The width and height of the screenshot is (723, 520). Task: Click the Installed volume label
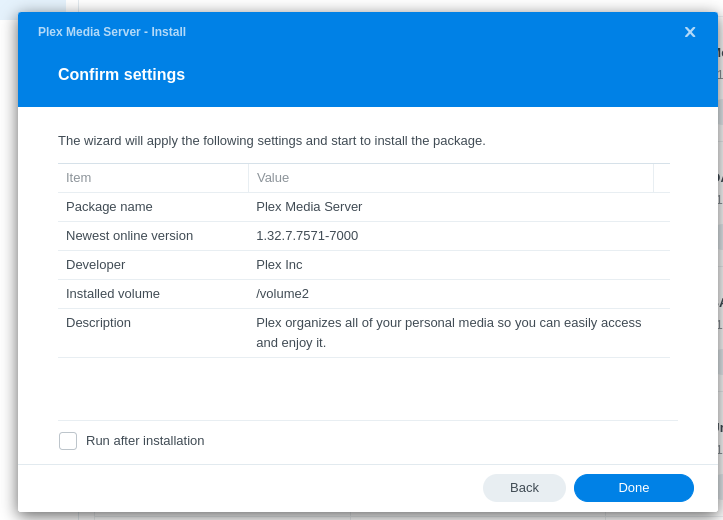(x=113, y=294)
